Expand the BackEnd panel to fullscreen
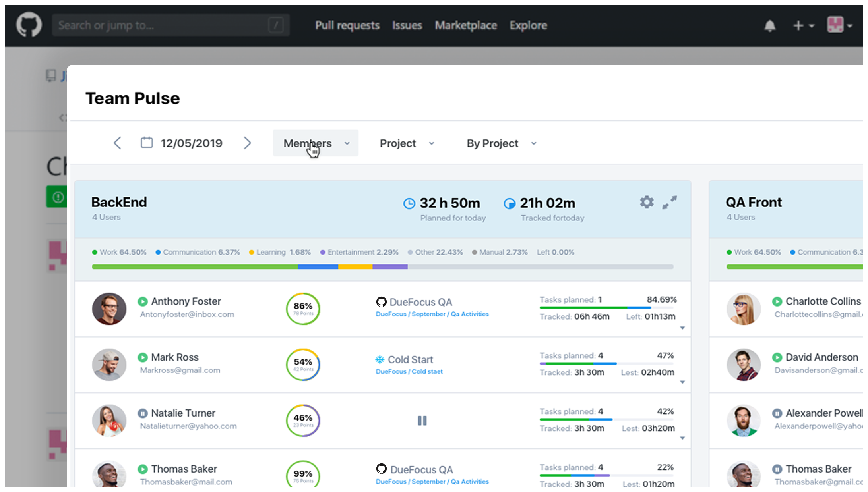 coord(670,202)
